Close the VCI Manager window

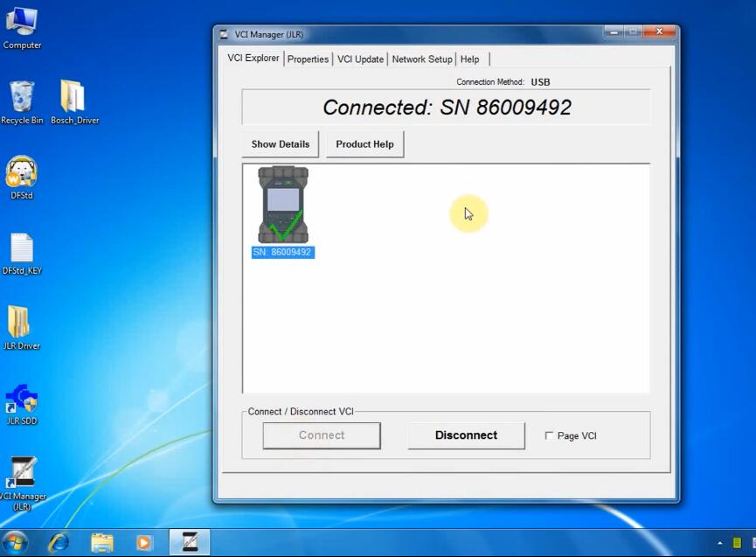[x=659, y=31]
